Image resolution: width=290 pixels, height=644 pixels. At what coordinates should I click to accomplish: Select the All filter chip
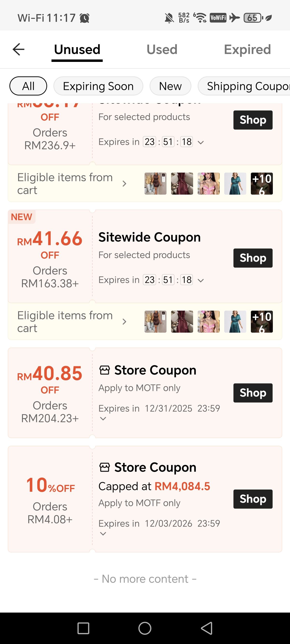pos(28,86)
